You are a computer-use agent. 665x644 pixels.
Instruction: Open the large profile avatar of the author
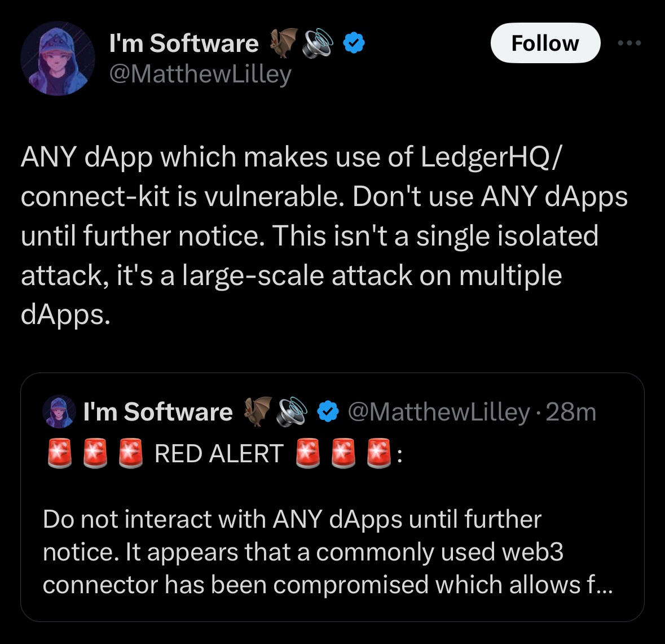tap(58, 58)
